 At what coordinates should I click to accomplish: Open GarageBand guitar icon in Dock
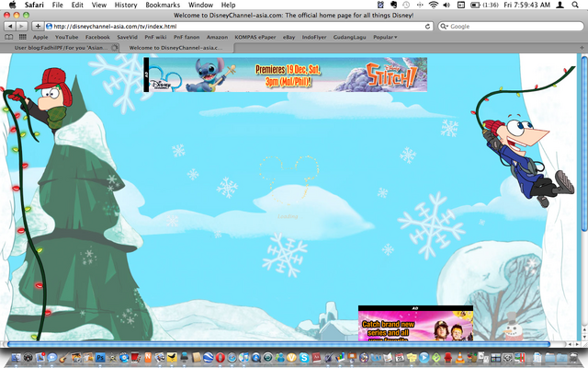64,358
